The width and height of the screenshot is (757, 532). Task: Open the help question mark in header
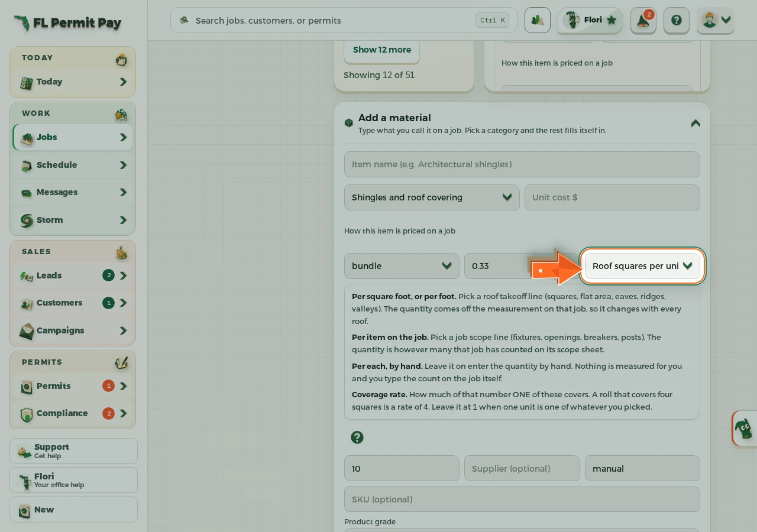677,20
